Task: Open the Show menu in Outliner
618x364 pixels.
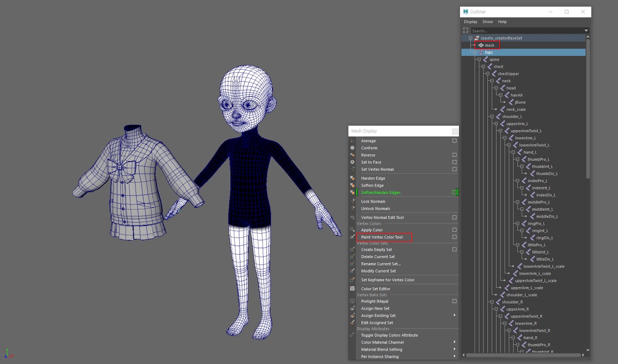Action: coord(488,22)
